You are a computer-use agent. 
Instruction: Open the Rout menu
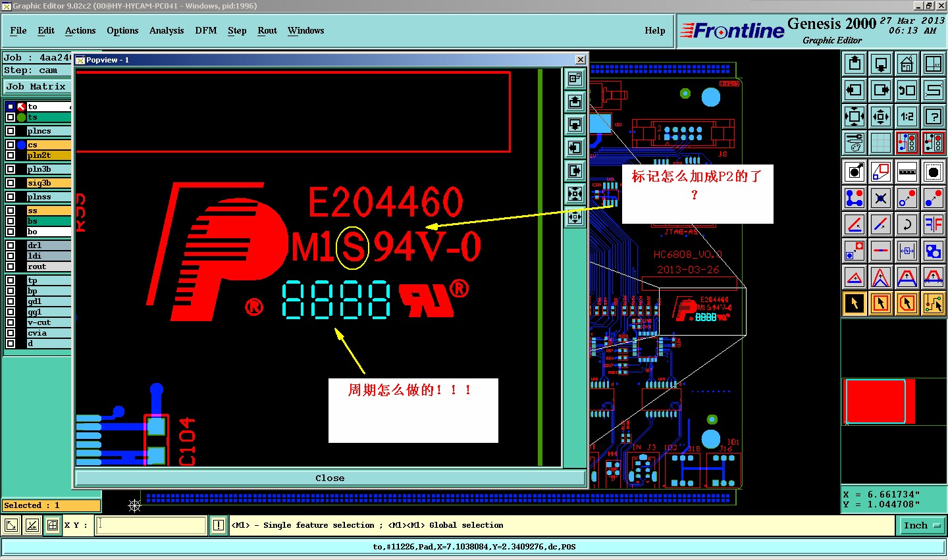[267, 30]
